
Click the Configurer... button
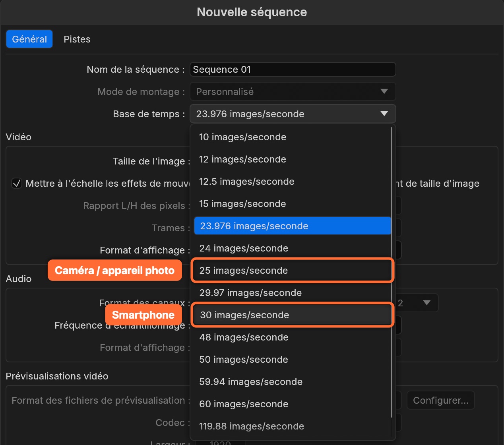[441, 400]
